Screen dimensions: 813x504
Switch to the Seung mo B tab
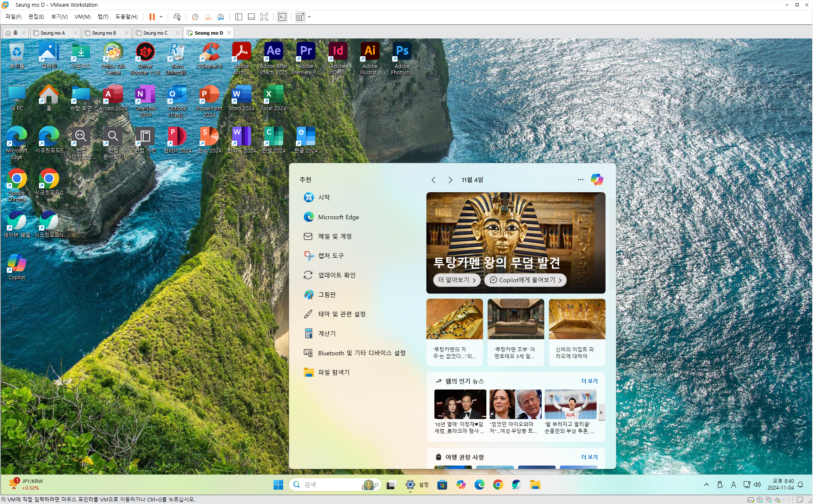pyautogui.click(x=104, y=33)
